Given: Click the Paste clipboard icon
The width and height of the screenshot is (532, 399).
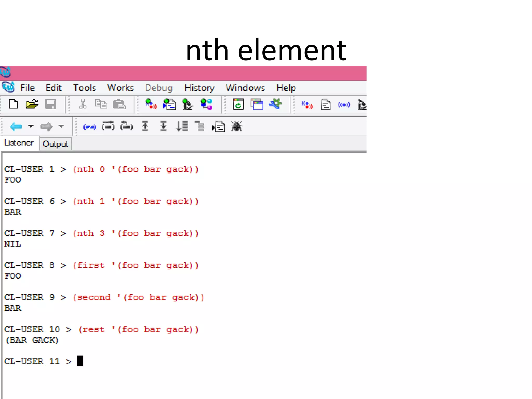Looking at the screenshot, I should pos(119,104).
